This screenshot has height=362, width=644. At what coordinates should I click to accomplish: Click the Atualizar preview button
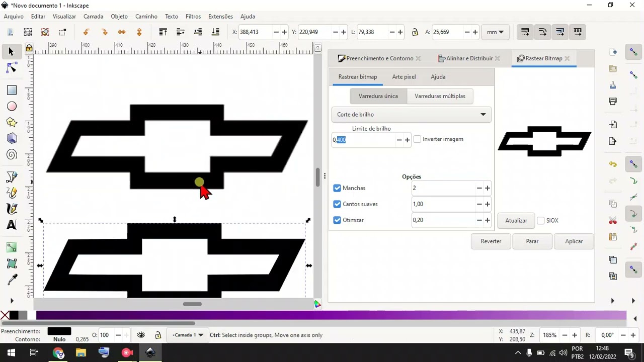[x=516, y=221]
